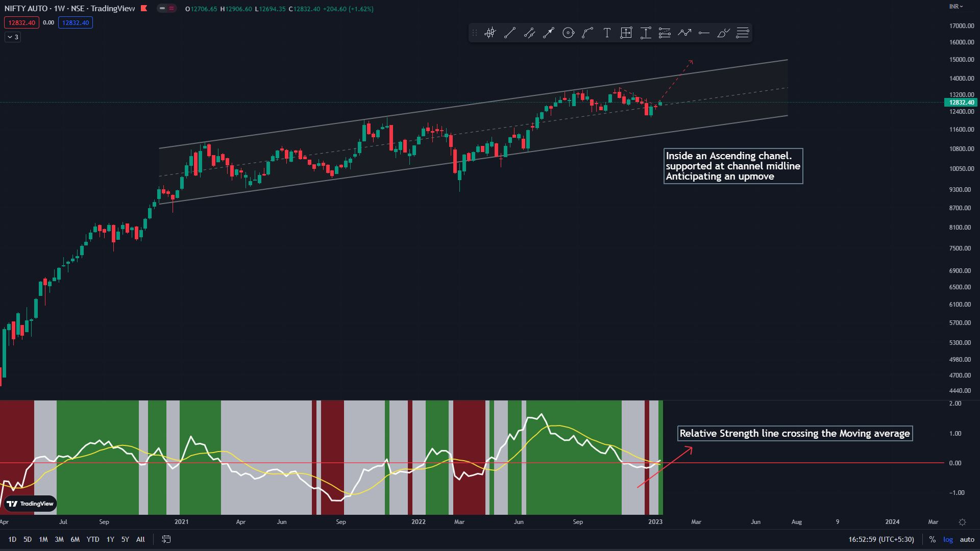The width and height of the screenshot is (980, 551).
Task: Toggle auto scale mode
Action: (x=967, y=539)
